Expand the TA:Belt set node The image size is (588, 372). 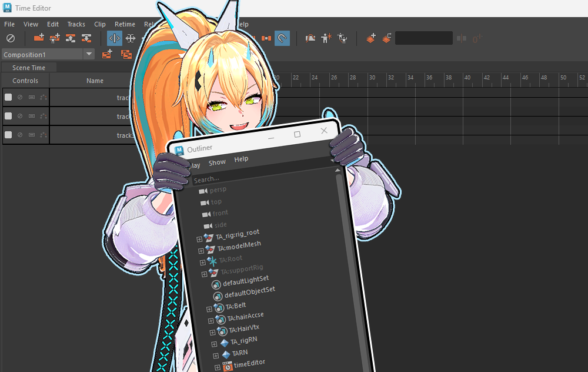pos(209,309)
